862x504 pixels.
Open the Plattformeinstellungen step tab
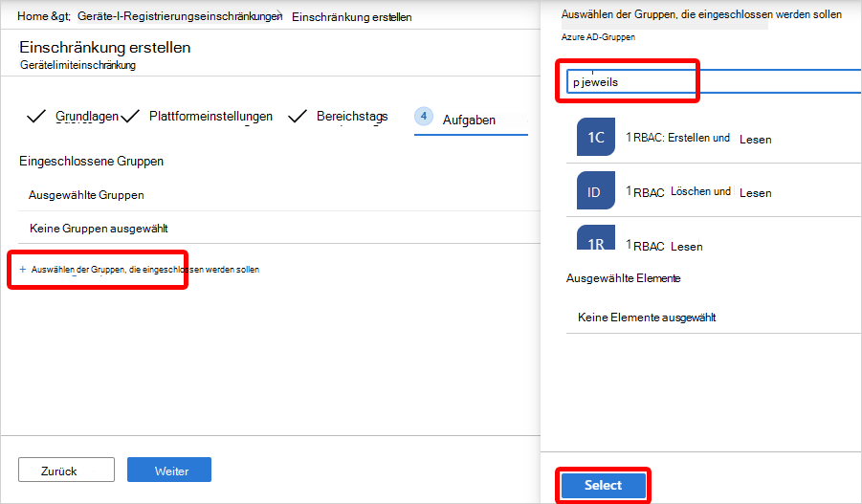tap(210, 117)
